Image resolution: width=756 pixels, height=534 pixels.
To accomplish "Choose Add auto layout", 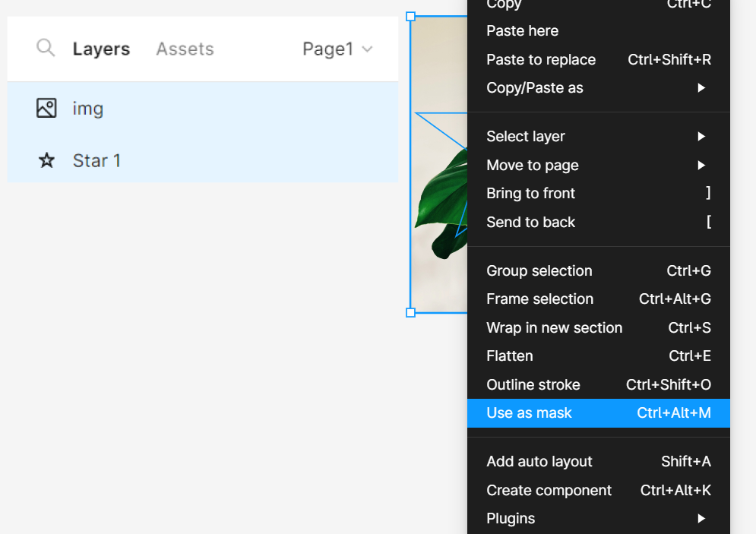I will [x=598, y=461].
